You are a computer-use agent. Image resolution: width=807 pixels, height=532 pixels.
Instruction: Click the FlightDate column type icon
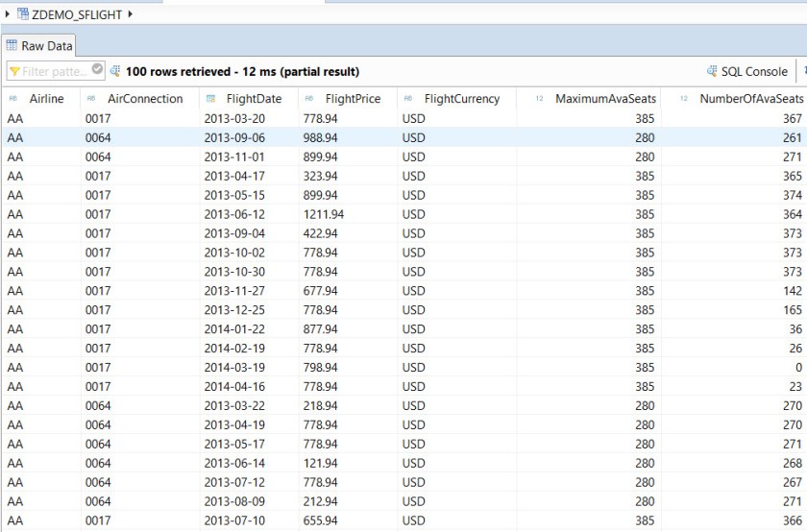[210, 99]
